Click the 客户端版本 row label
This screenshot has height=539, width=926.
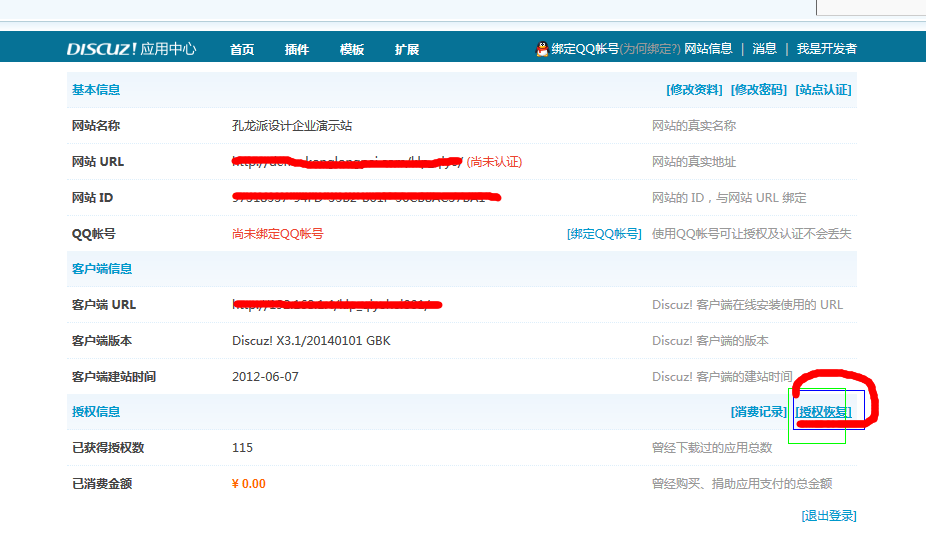pyautogui.click(x=102, y=341)
